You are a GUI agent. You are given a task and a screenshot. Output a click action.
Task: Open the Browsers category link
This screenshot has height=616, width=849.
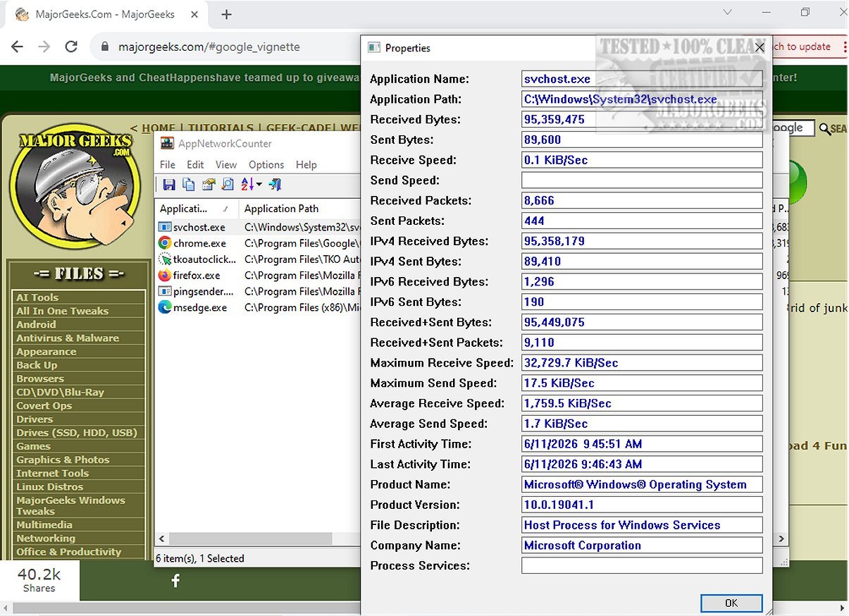coord(40,378)
